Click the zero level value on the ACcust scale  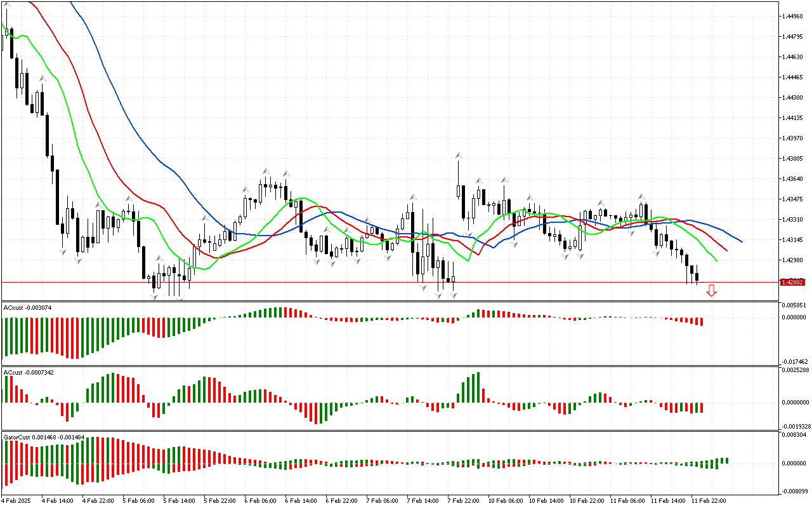point(796,402)
